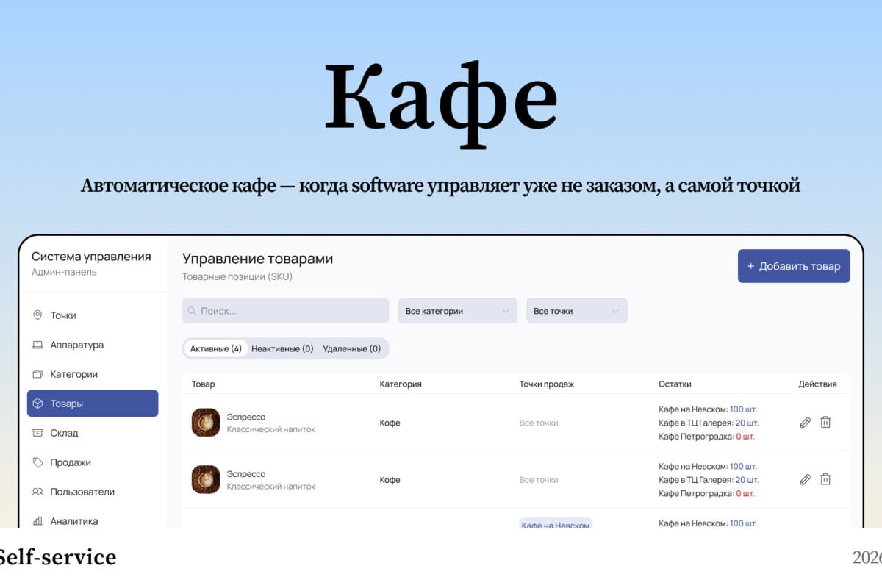
Task: Click Кофе category in second Эспрессо row
Action: pyautogui.click(x=390, y=480)
